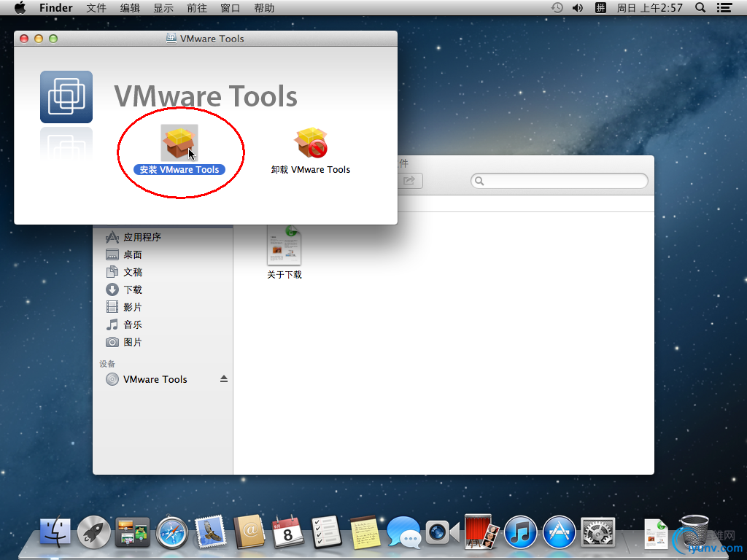Screen dimensions: 747x560
Task: Open the Downloads stack in Dock
Action: 657,533
